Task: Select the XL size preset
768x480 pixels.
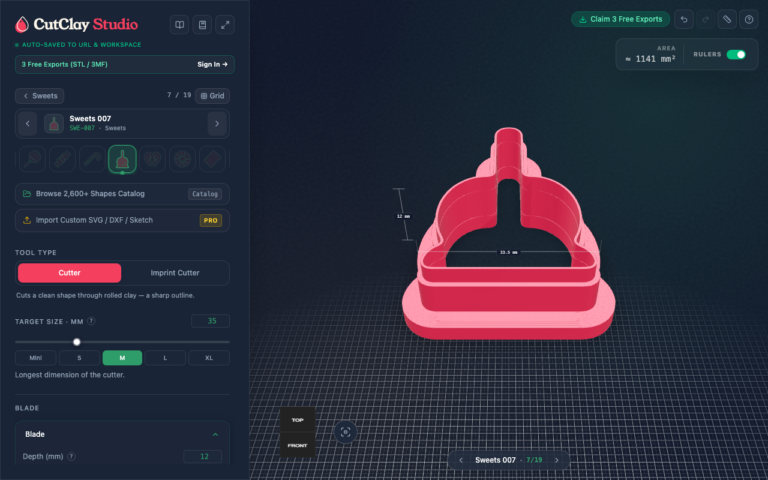Action: pos(209,358)
